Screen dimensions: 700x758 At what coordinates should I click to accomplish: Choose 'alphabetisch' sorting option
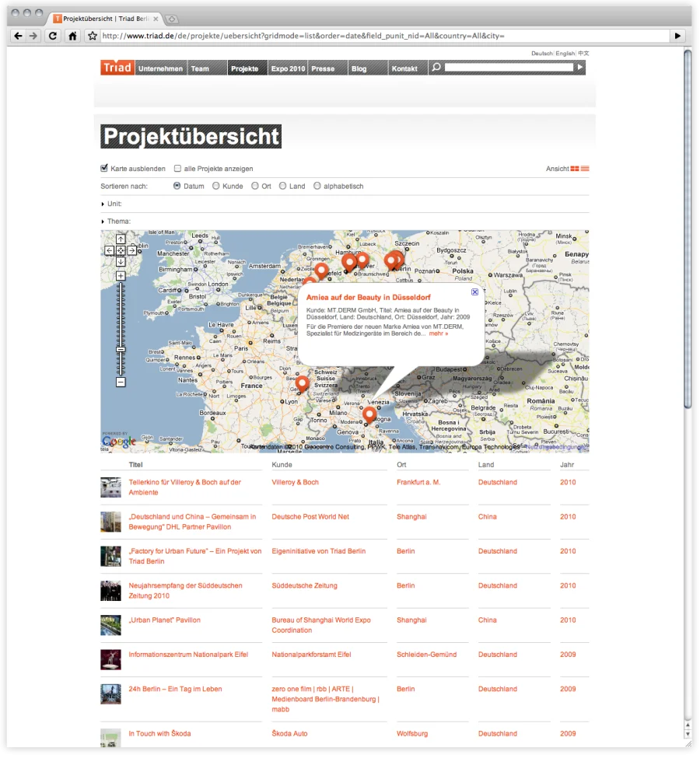(317, 187)
